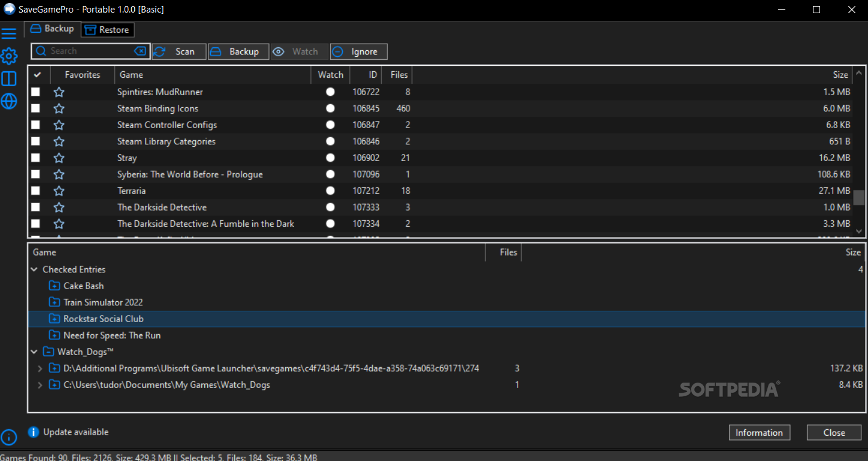868x461 pixels.
Task: Mark Stray as favorite via star
Action: (x=59, y=158)
